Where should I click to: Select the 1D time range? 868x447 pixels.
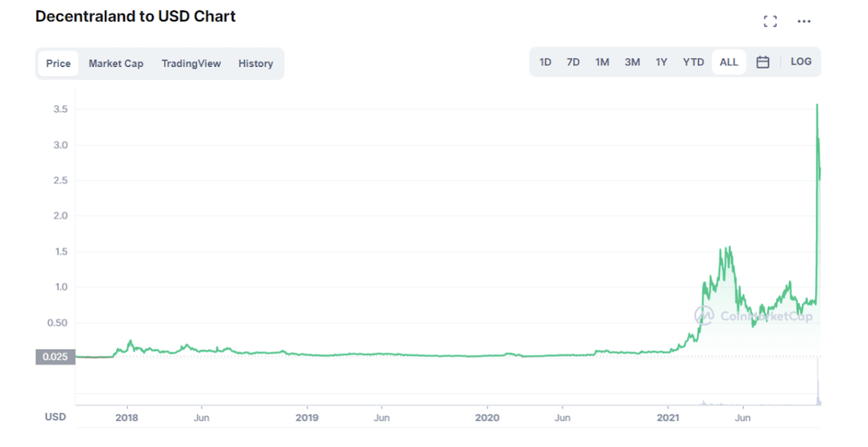545,62
